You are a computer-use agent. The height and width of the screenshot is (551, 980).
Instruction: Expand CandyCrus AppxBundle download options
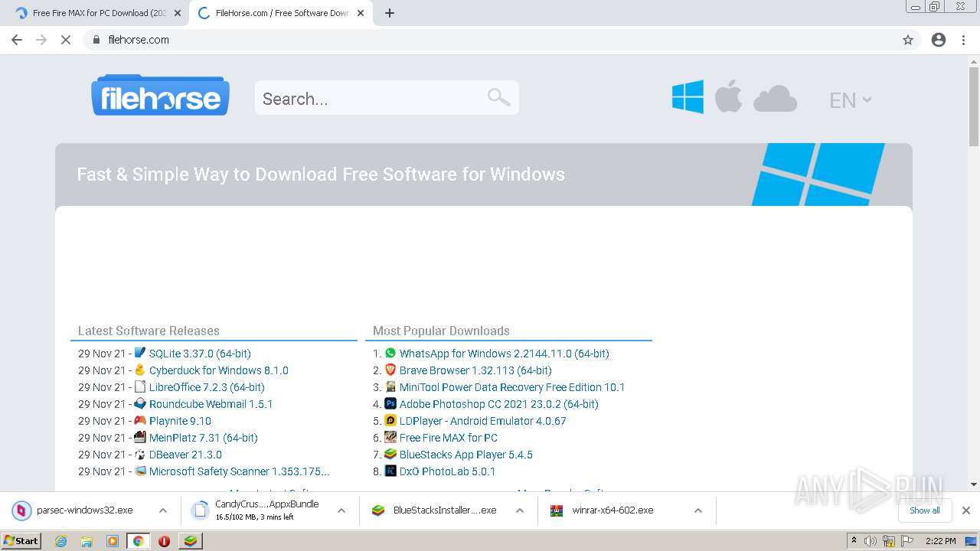coord(341,510)
